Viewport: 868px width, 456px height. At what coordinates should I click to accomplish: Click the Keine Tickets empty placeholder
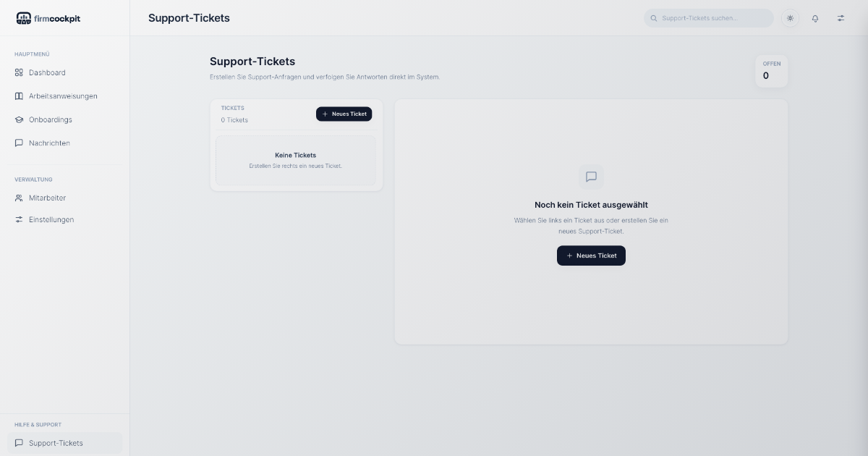[x=295, y=160]
